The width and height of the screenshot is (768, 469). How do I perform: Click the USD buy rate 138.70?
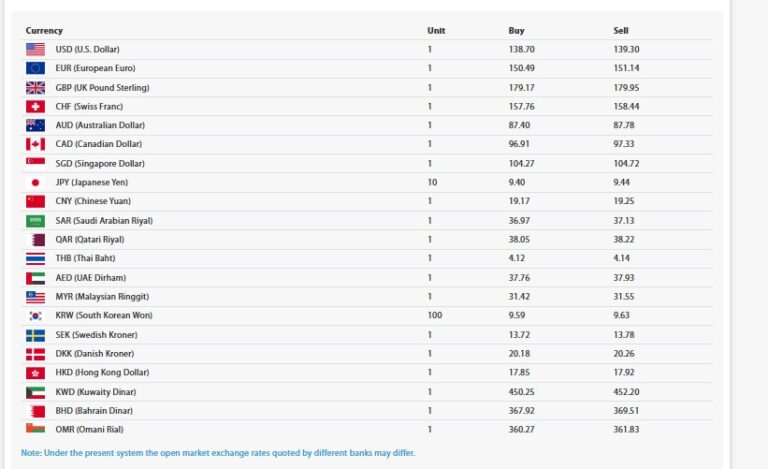tap(522, 49)
